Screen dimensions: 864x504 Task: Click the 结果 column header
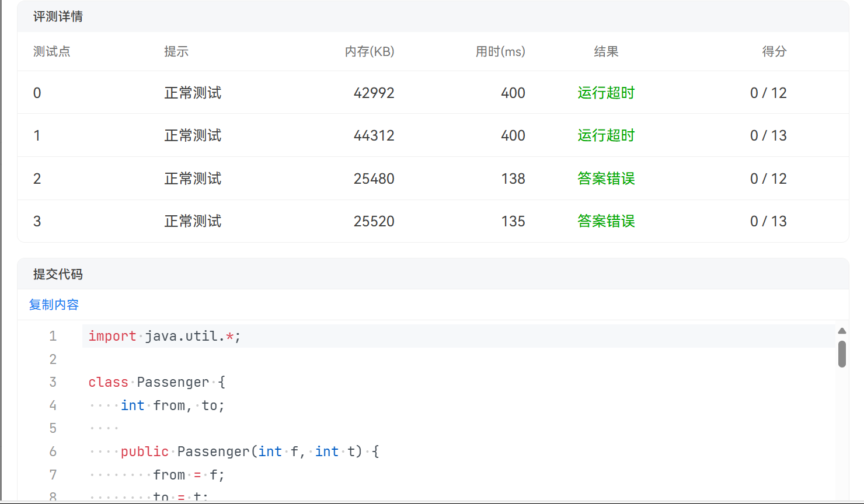606,51
